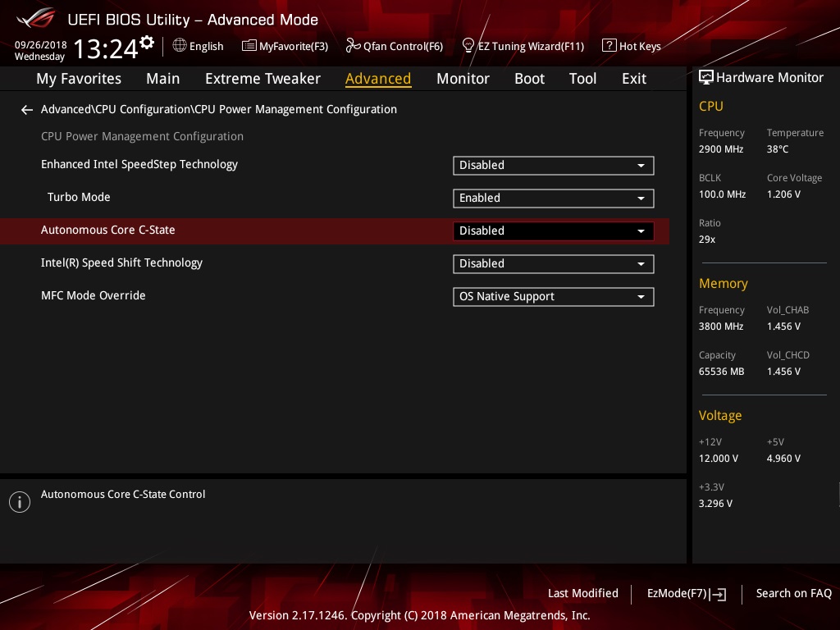Click the EZ Tuning Wizard bulb icon
This screenshot has width=840, height=630.
pos(468,46)
